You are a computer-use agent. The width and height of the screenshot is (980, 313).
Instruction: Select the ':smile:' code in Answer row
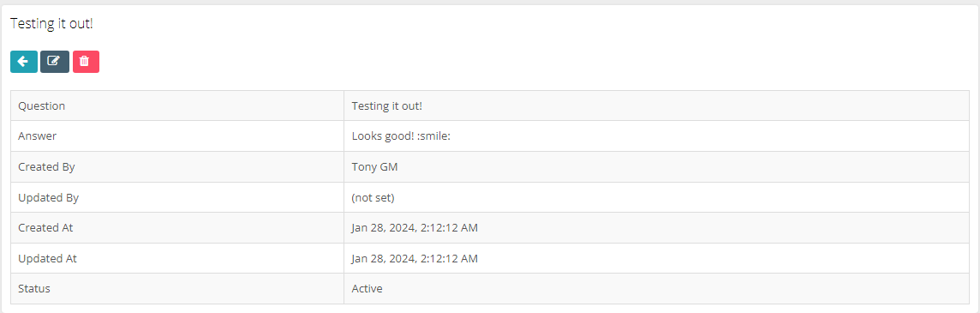433,135
